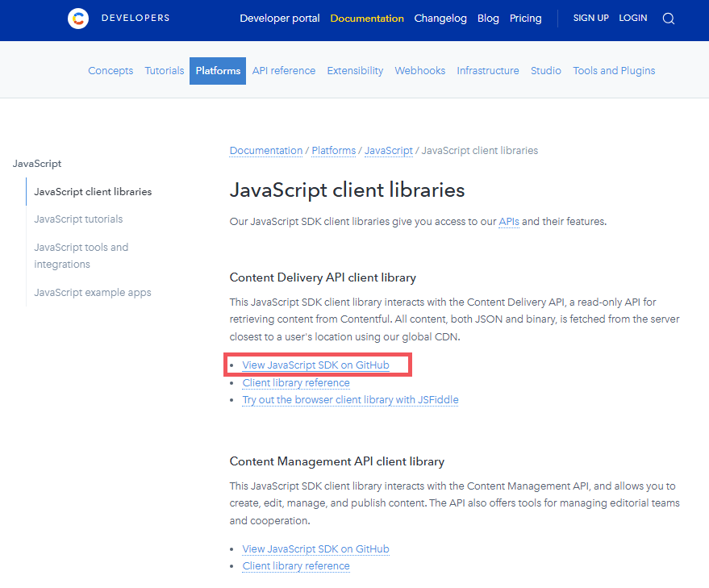The width and height of the screenshot is (709, 588).
Task: Click the JavaScript sidebar heading
Action: [x=37, y=164]
